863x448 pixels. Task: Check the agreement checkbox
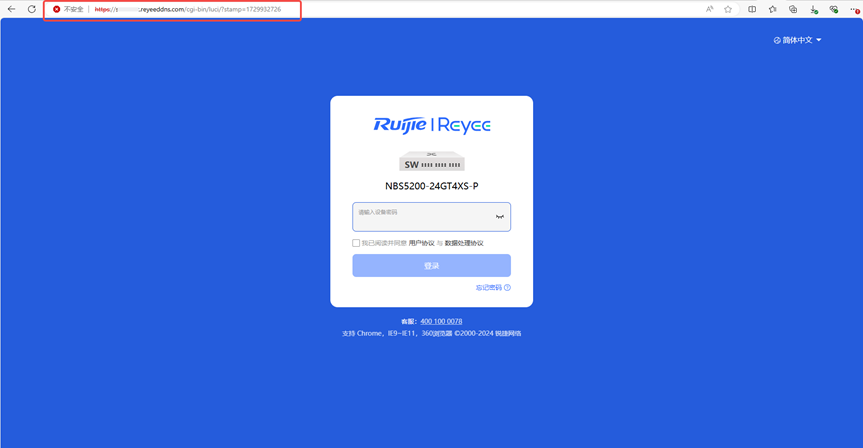[356, 243]
